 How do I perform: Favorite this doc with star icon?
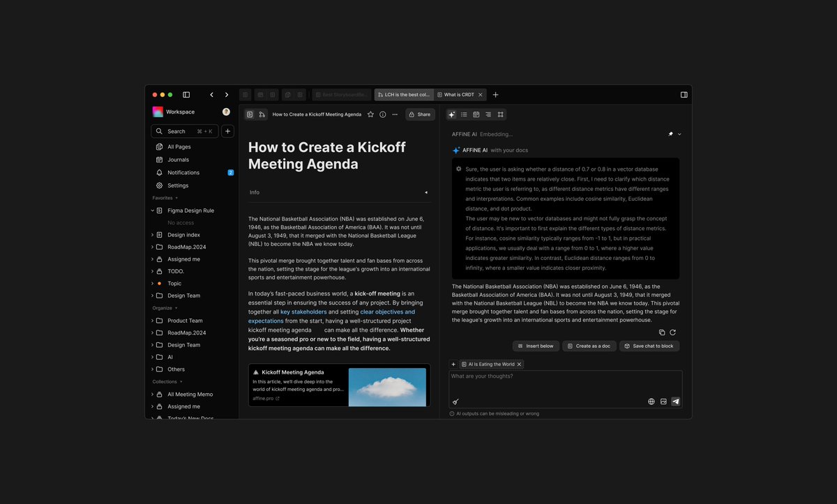coord(370,114)
